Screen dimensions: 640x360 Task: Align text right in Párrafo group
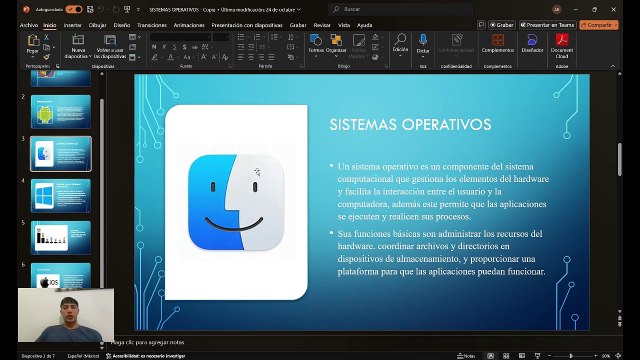pyautogui.click(x=261, y=58)
